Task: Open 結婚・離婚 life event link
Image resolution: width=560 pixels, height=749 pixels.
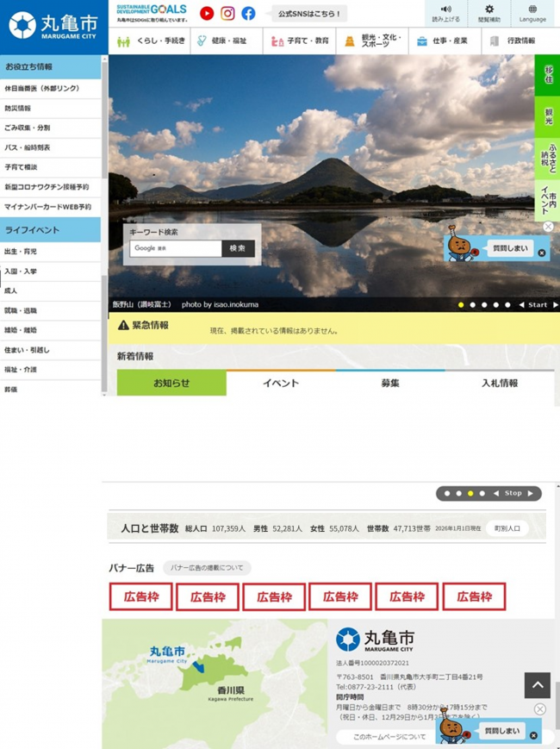Action: coord(51,330)
